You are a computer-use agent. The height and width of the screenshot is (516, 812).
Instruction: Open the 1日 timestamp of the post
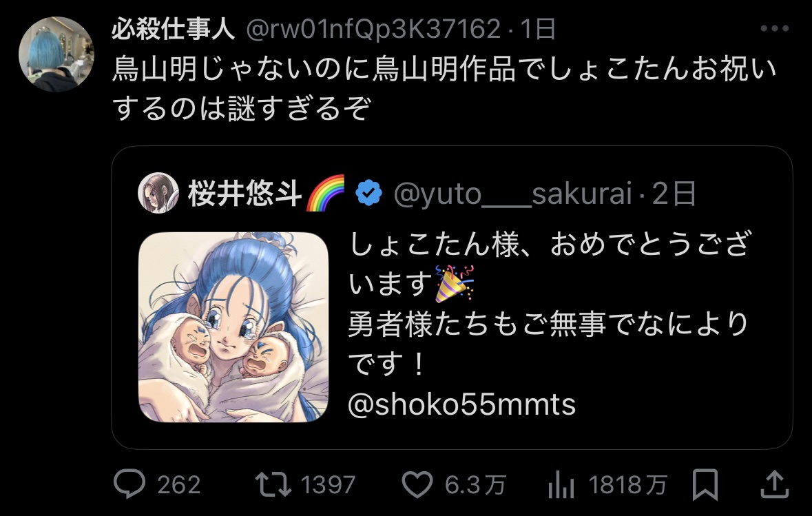[538, 29]
